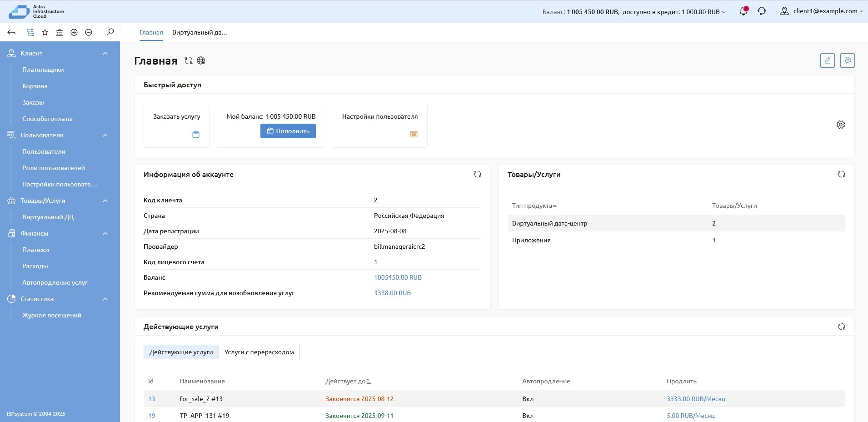The height and width of the screenshot is (422, 868).
Task: Click the minus circle collapse-all icon
Action: click(x=89, y=32)
